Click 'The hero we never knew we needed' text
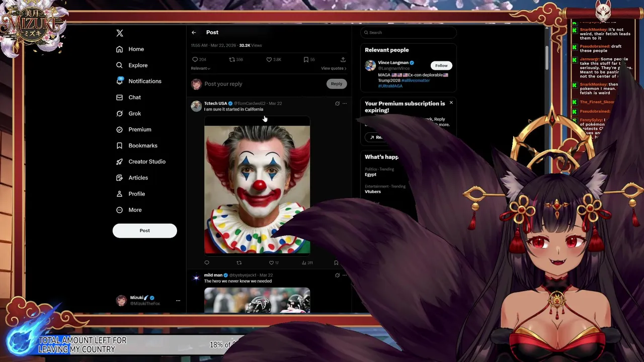 tap(238, 282)
